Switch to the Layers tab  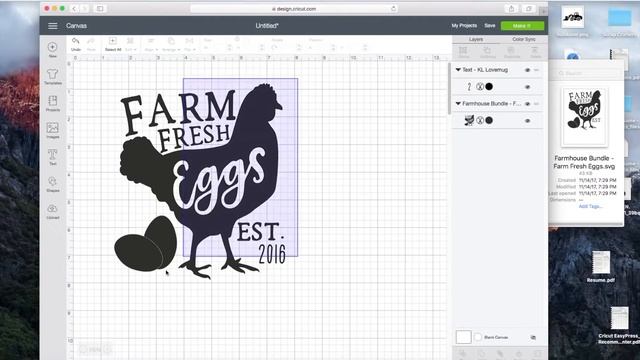click(476, 39)
